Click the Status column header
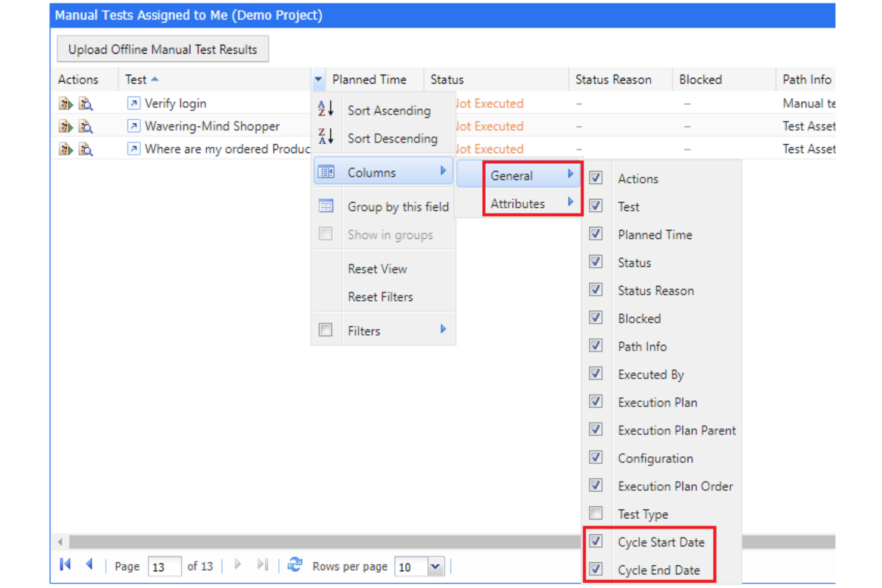The image size is (882, 588). pyautogui.click(x=496, y=79)
